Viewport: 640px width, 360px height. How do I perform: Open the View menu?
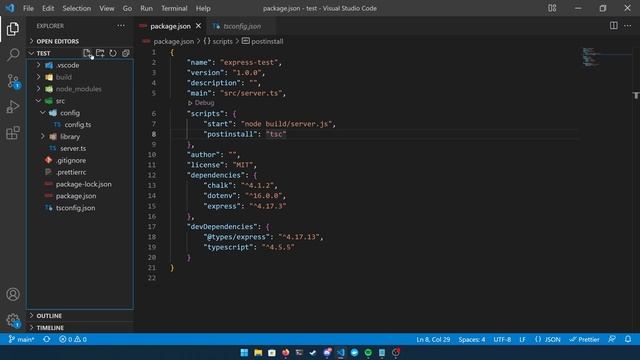(107, 8)
